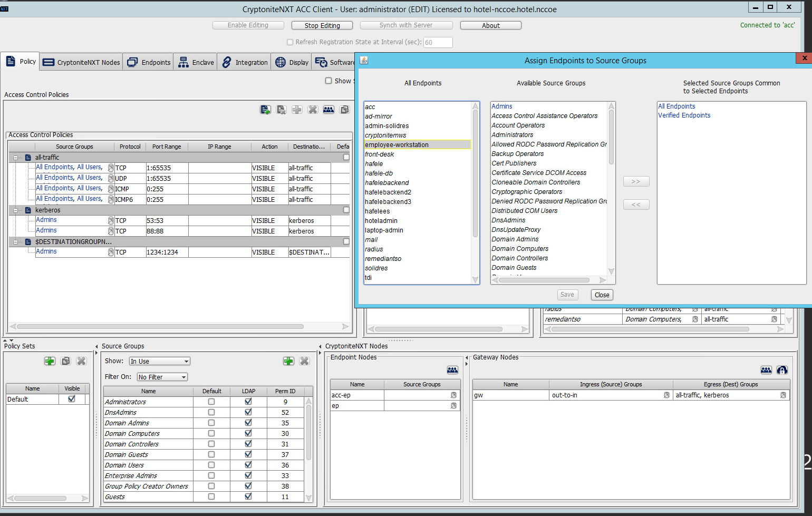Open source group editor for TCP 1234:1234 row
The height and width of the screenshot is (516, 812).
point(111,252)
